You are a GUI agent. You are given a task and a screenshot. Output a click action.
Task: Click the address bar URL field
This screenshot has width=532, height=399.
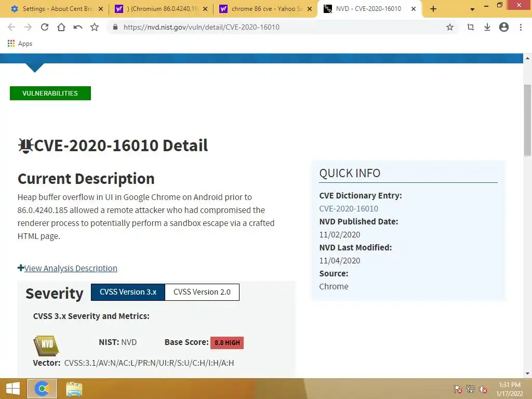[282, 27]
